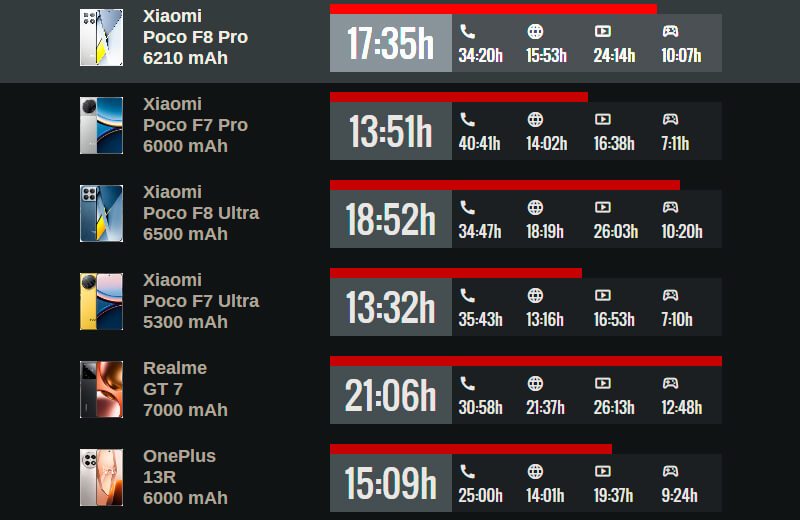Click the 21:06h Realme GT 7 score
The image size is (800, 520).
390,396
